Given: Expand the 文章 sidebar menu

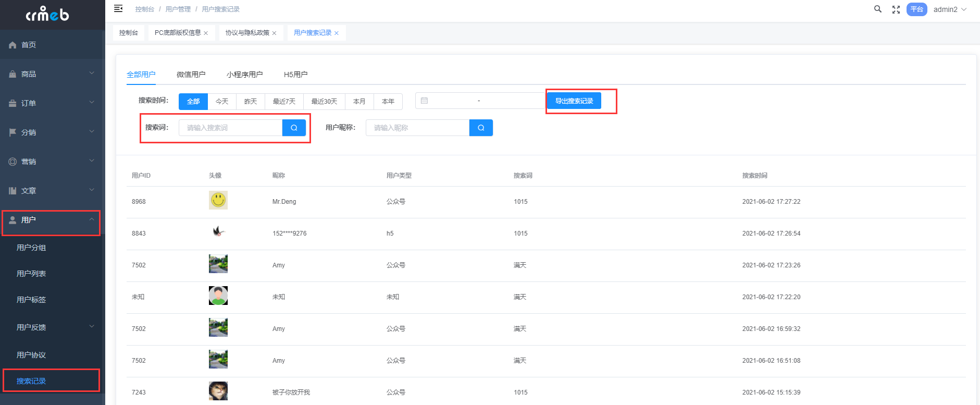Looking at the screenshot, I should 53,191.
